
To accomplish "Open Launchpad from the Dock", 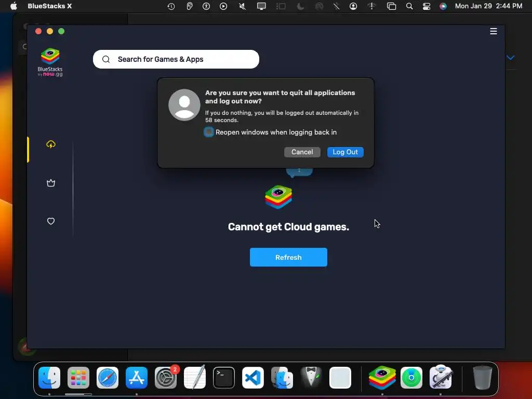I will (78, 378).
